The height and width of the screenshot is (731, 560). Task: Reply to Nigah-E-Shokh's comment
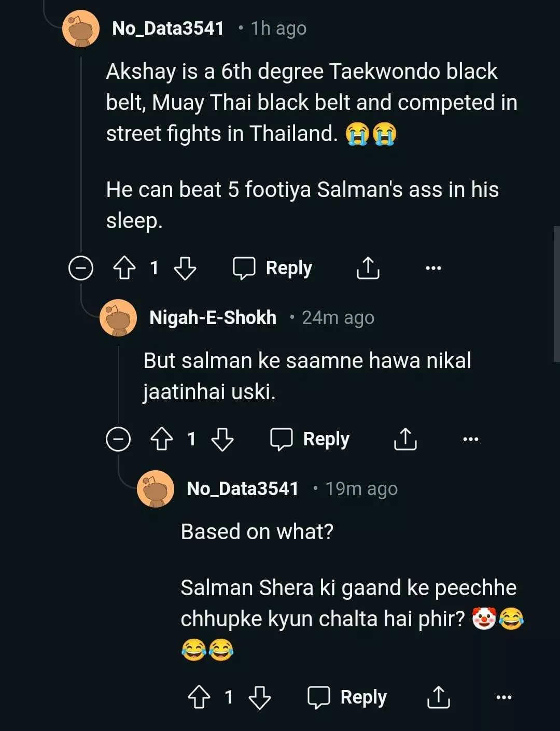click(310, 439)
